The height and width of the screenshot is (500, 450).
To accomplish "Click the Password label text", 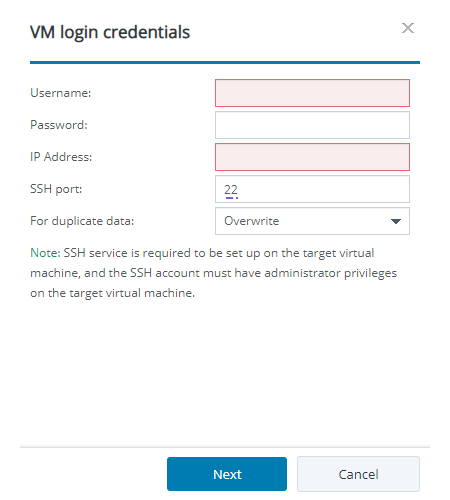I will (59, 125).
